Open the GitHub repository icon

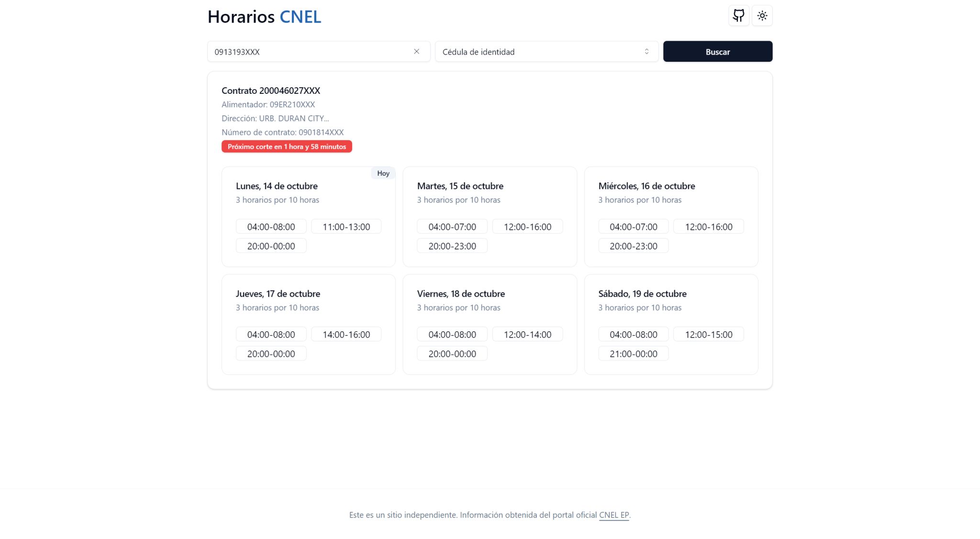coord(738,16)
